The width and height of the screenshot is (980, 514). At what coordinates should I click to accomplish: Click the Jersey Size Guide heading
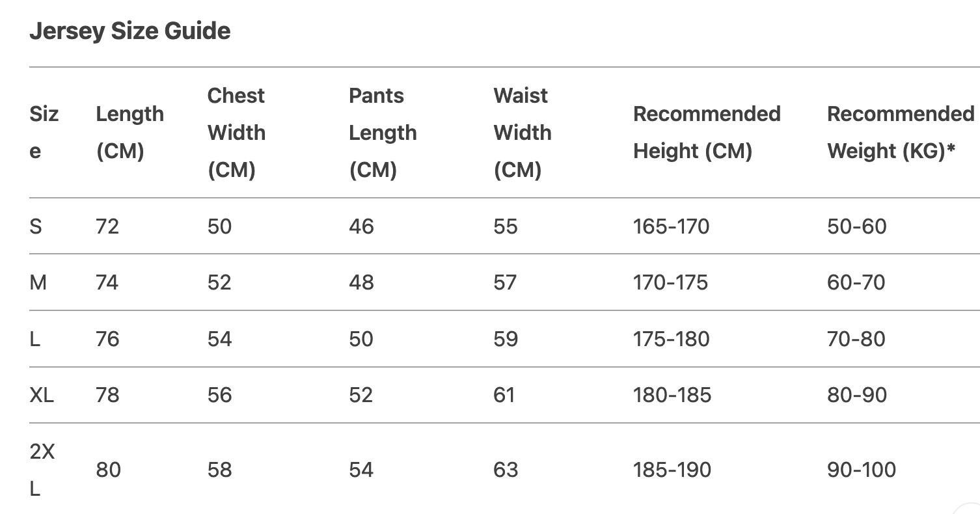pyautogui.click(x=130, y=31)
